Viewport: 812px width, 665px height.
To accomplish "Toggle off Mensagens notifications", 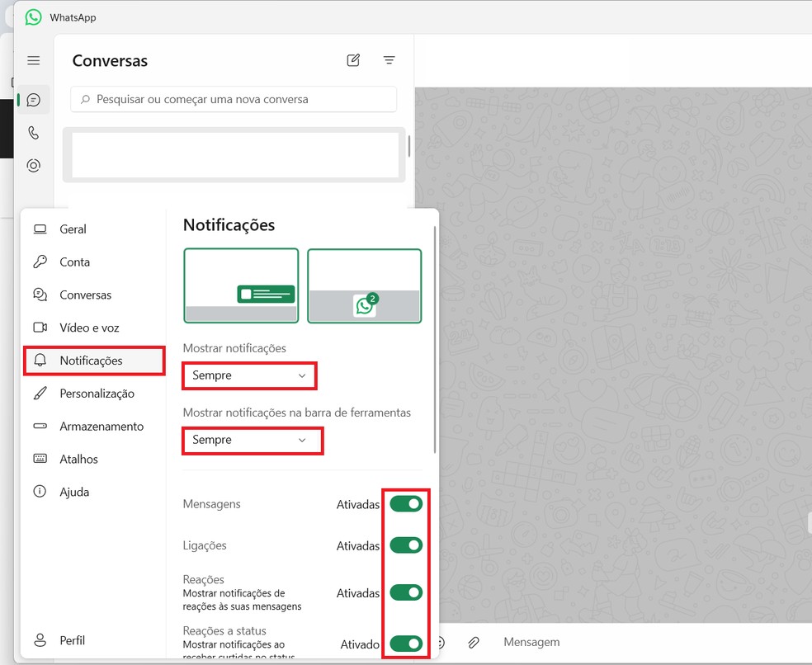I will point(406,503).
